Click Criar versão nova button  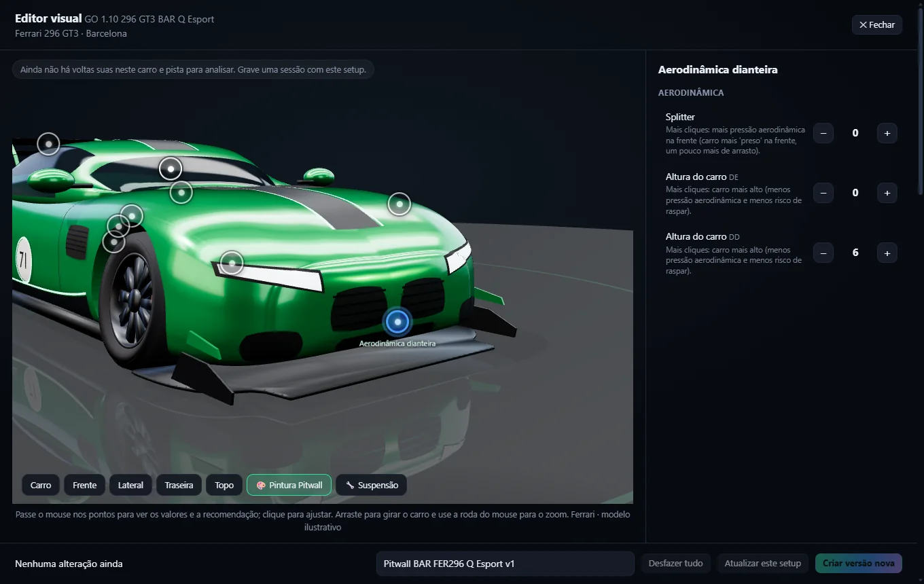click(x=859, y=564)
